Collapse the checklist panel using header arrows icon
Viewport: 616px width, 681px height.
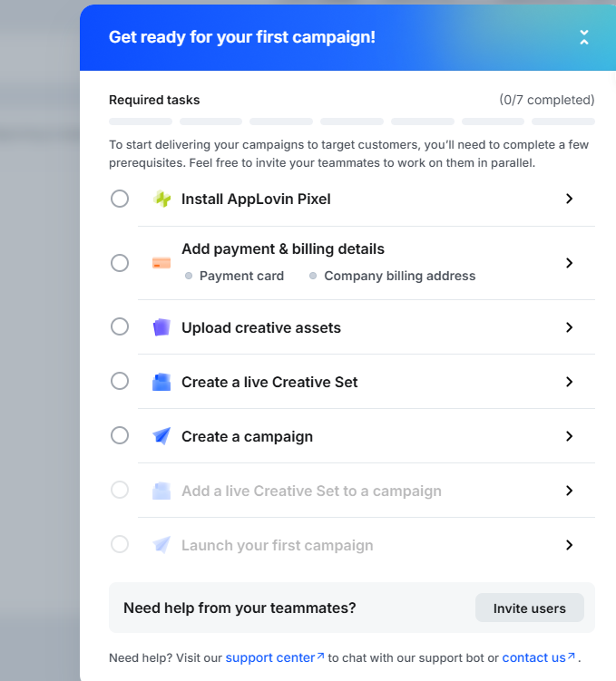tap(584, 37)
